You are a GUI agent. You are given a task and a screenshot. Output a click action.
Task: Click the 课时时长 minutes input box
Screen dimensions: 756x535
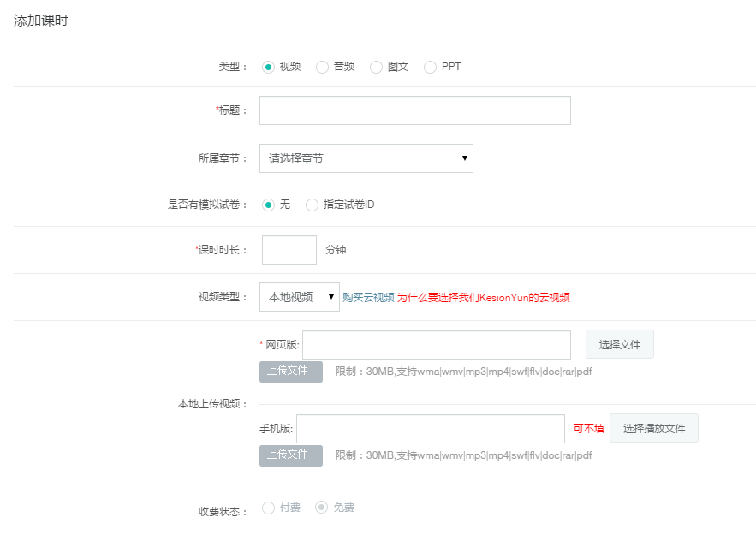tap(289, 250)
